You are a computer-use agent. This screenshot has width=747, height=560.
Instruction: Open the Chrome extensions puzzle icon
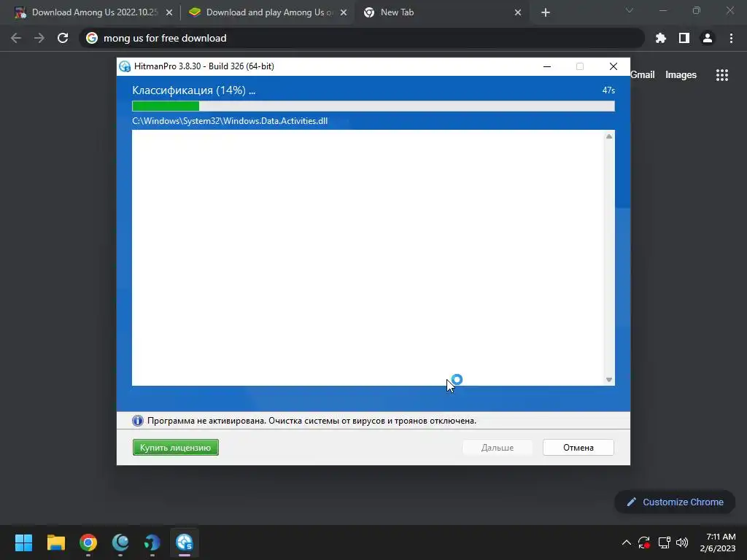660,38
